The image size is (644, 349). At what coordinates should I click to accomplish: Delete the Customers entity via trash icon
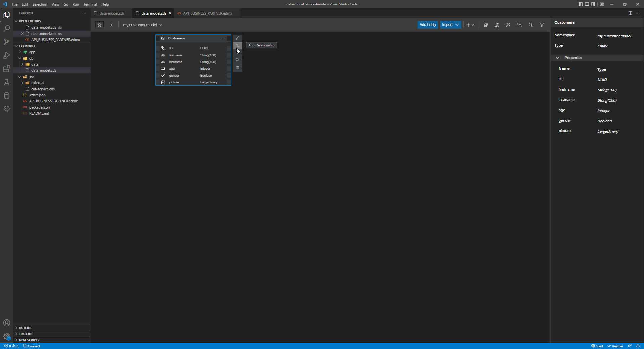click(238, 67)
